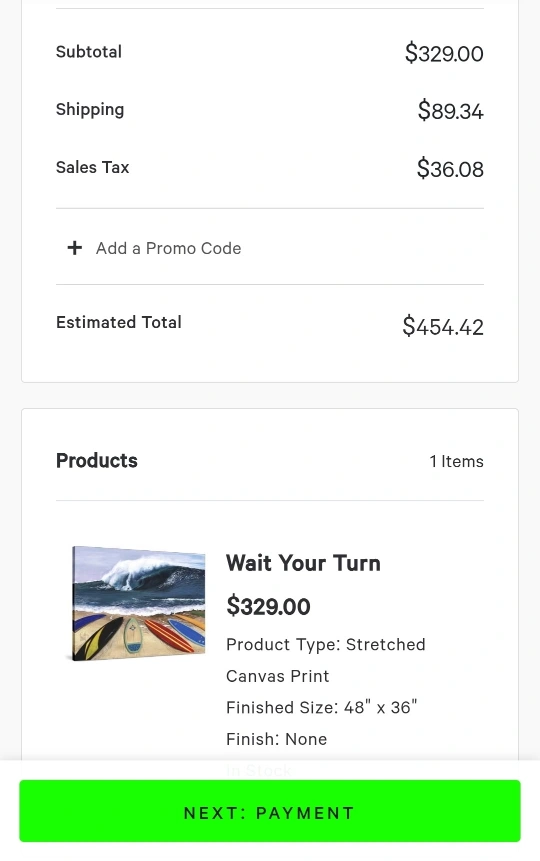The width and height of the screenshot is (540, 861).
Task: Select the Shipping label
Action: click(x=90, y=110)
